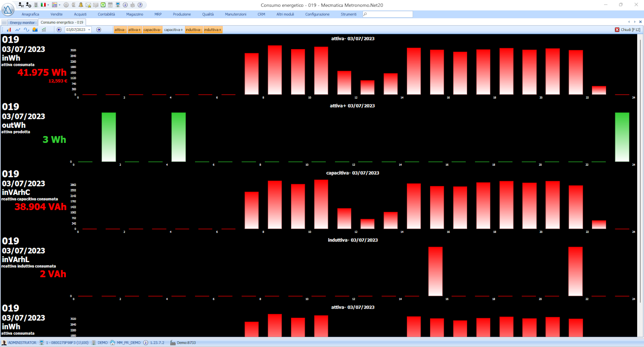Go to the previous day with left arrow
Screen dimensions: 644x347
tap(59, 30)
